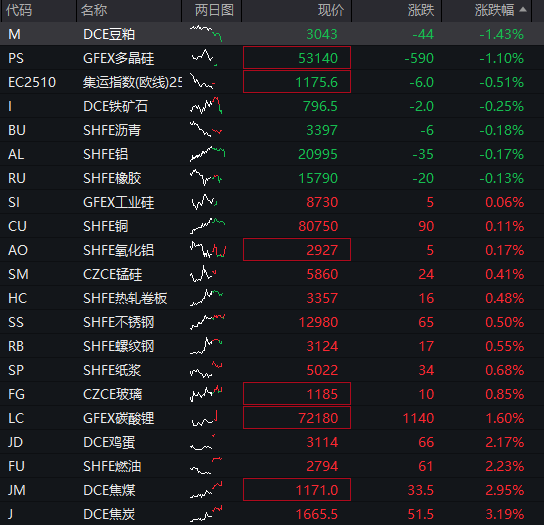Select the 集运指数(欧线) name
Viewport: 544px width, 525px height.
click(x=132, y=82)
